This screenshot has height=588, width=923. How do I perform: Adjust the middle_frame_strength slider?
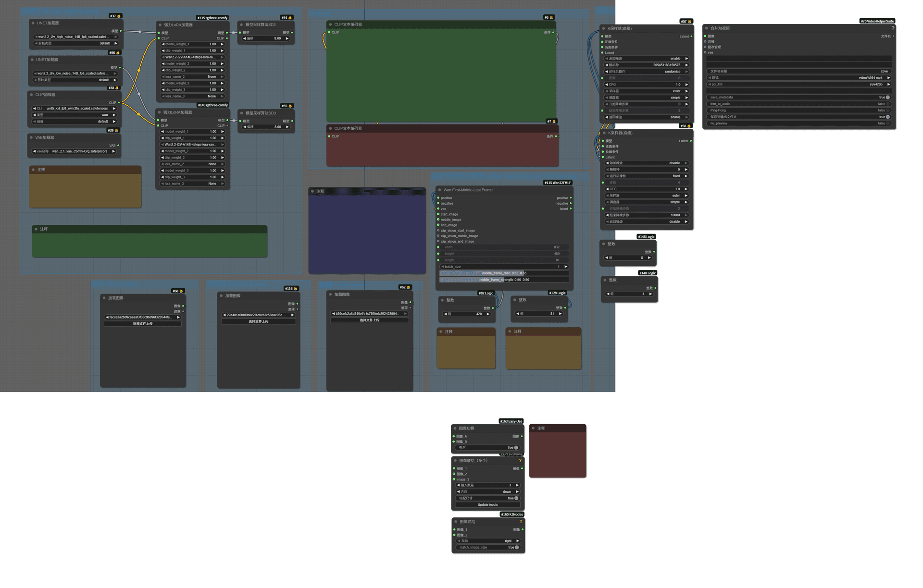coord(504,280)
